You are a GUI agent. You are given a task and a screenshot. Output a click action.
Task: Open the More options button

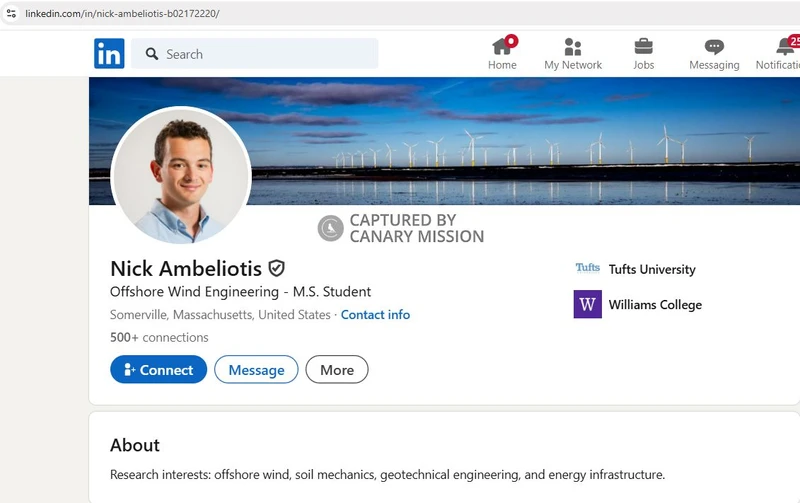coord(337,369)
